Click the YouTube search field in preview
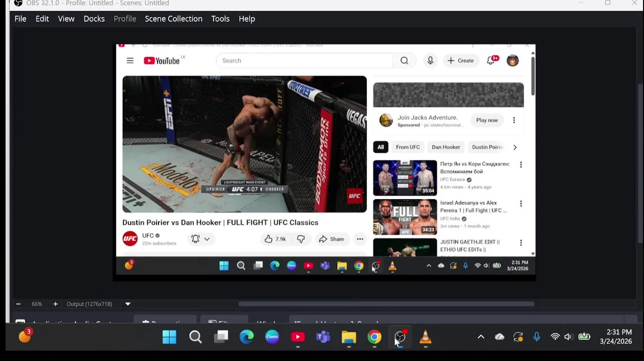The height and width of the screenshot is (361, 644). click(x=304, y=61)
